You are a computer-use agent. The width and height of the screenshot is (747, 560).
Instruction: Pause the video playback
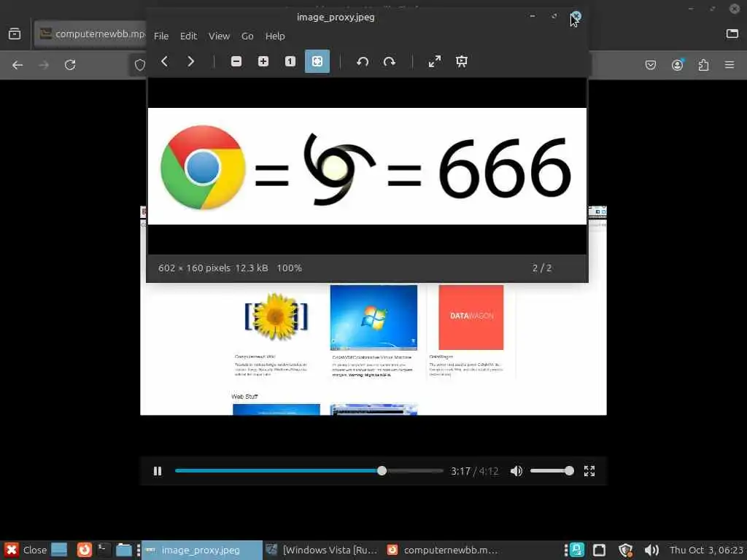click(158, 471)
